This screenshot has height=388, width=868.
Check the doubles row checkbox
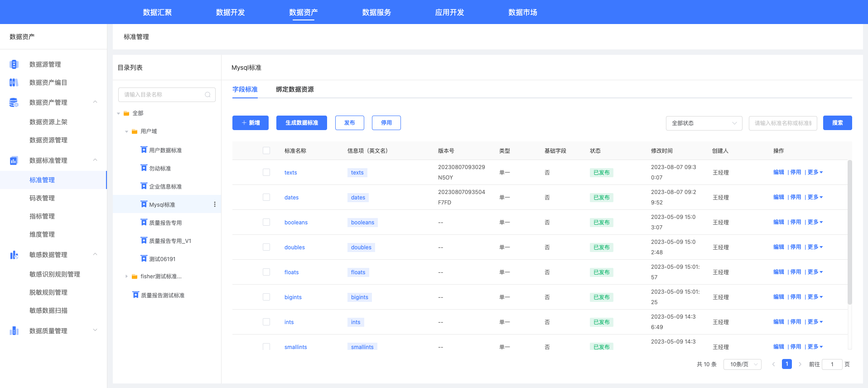[266, 247]
